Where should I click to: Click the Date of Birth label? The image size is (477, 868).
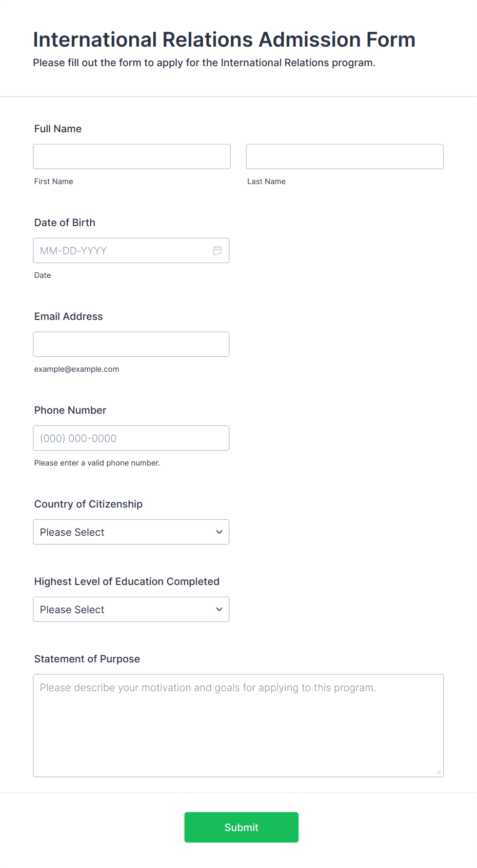[65, 223]
